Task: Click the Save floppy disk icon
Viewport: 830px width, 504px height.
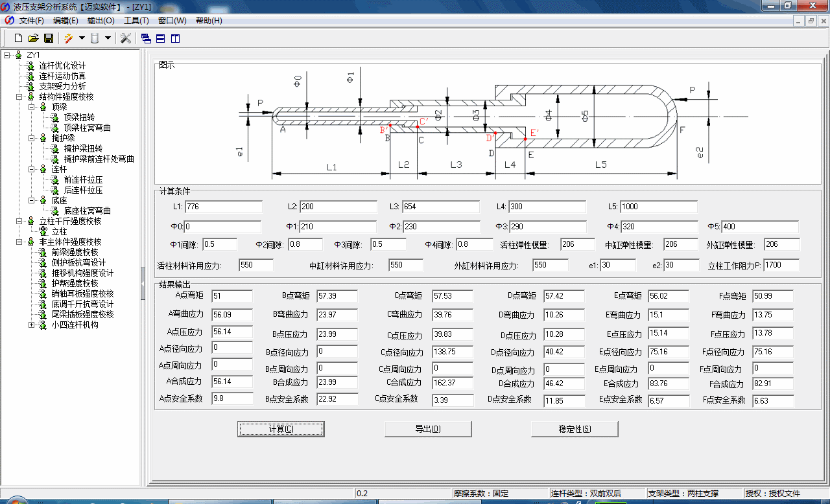Action: 49,38
